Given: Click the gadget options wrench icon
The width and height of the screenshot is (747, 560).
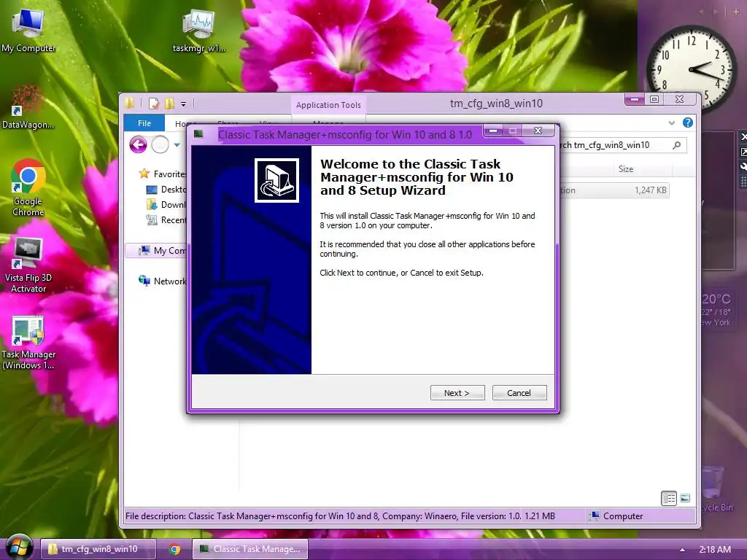Looking at the screenshot, I should pos(743,166).
